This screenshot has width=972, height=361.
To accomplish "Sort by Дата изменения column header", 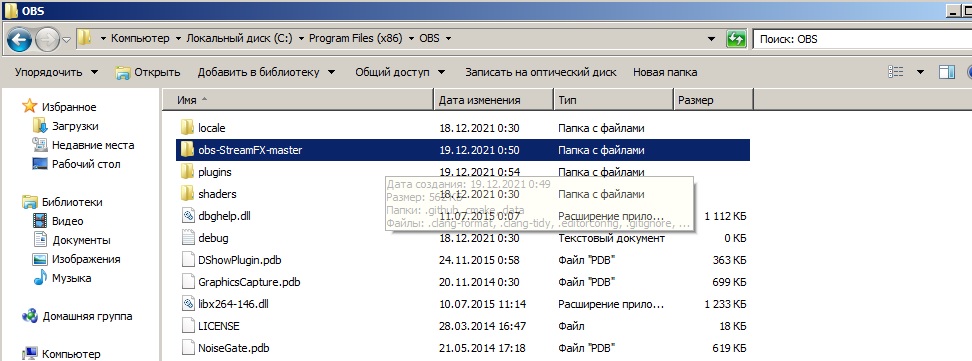I will click(493, 100).
